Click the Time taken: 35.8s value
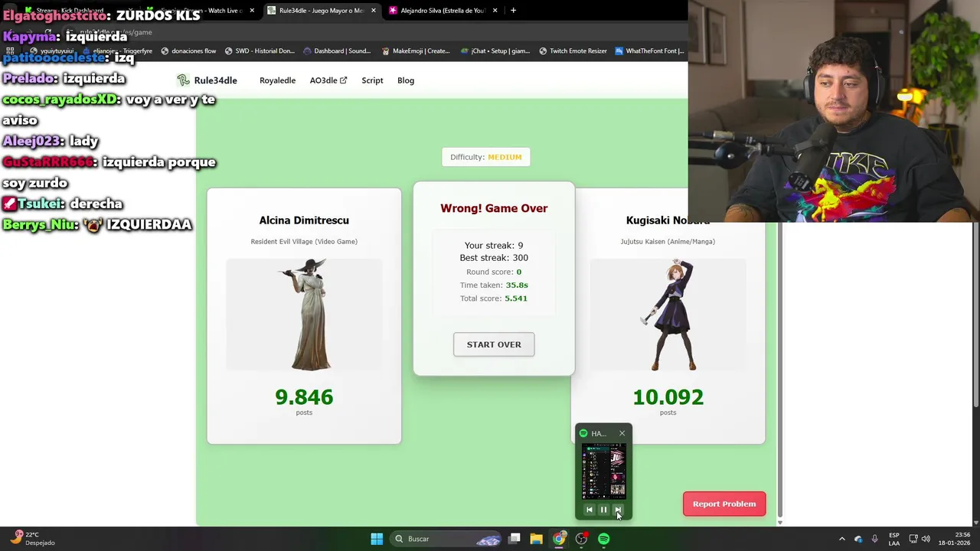This screenshot has width=980, height=551. [x=517, y=285]
